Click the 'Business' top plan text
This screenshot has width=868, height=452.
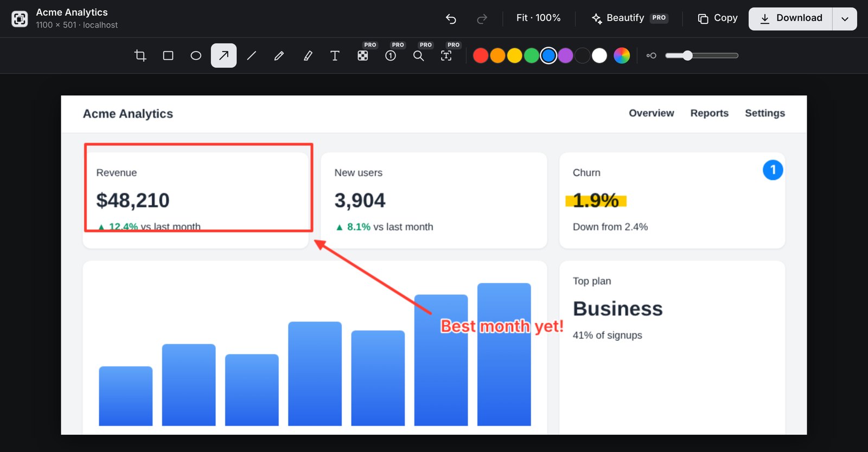tap(617, 308)
